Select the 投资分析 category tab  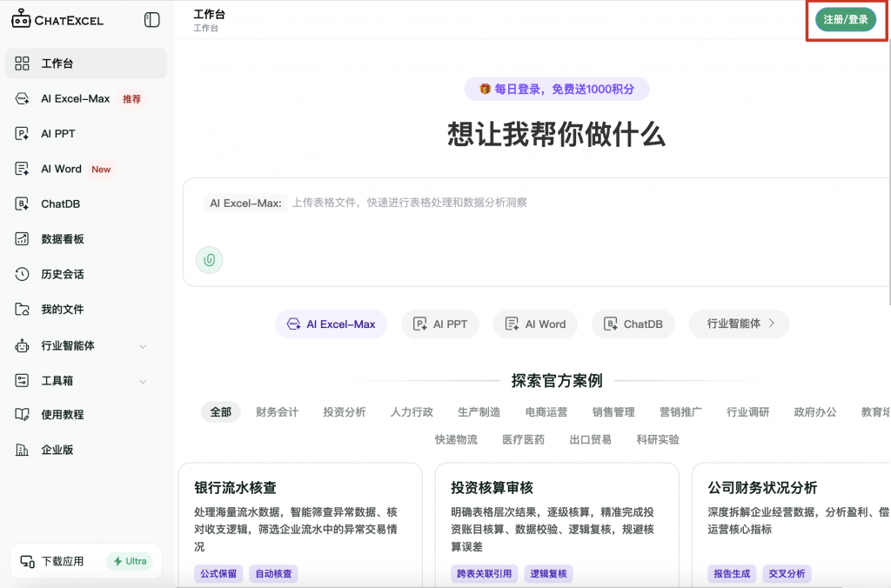[x=345, y=412]
